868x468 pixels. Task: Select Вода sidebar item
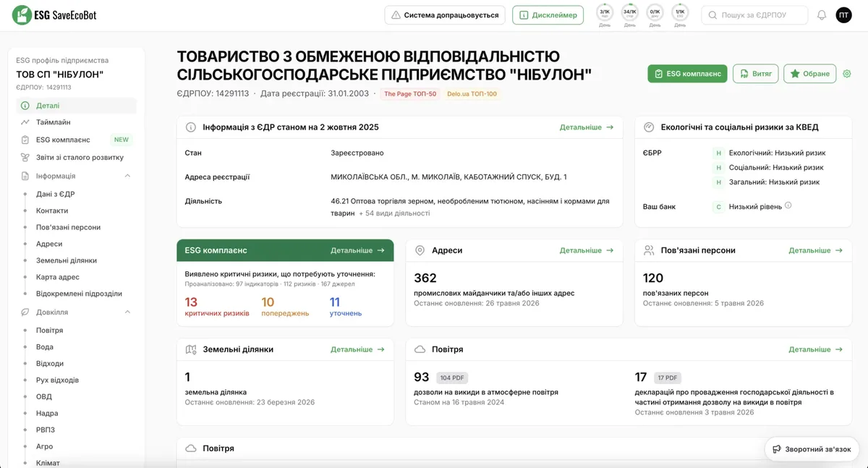pos(45,347)
